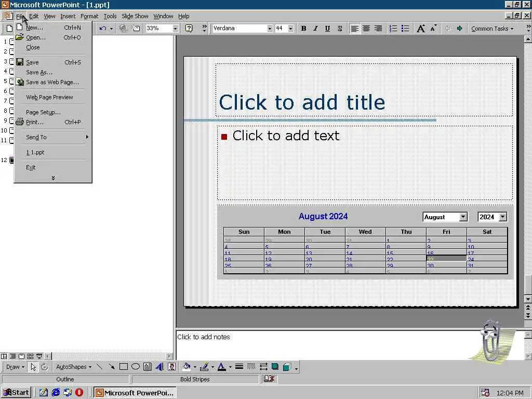Click the Select Objects pointer tool

(x=33, y=367)
